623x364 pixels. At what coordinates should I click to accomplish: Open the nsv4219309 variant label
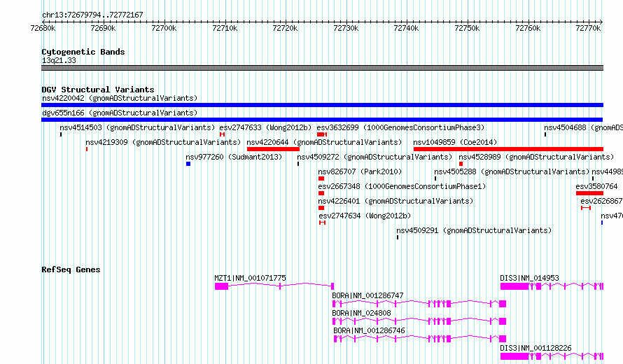[x=163, y=142]
